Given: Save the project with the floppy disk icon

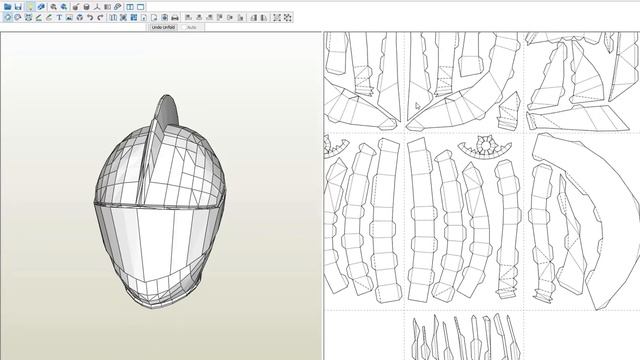Looking at the screenshot, I should (18, 7).
